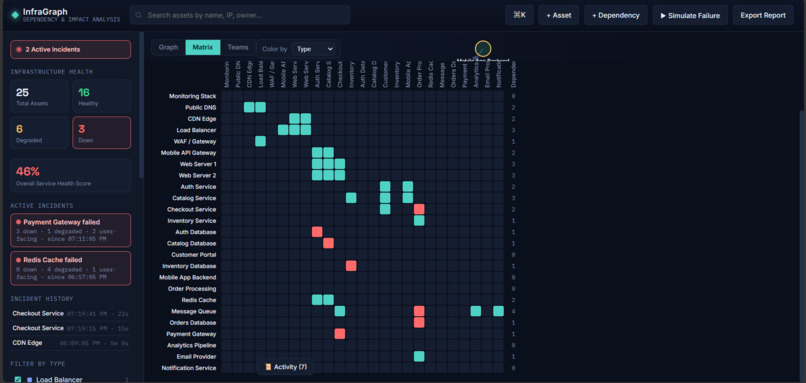The image size is (806, 383).
Task: Click the Load Balancer matrix row label
Action: click(x=196, y=130)
